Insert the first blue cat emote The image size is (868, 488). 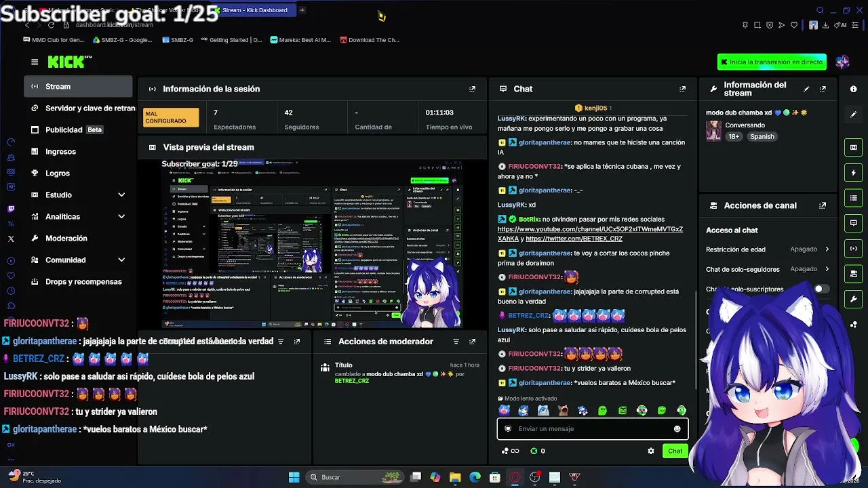pyautogui.click(x=504, y=410)
